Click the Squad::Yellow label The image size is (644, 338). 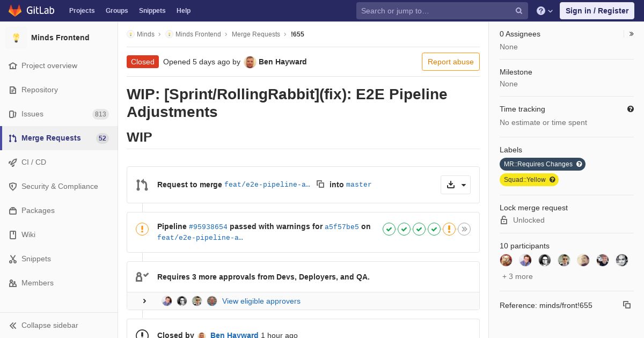coord(524,180)
